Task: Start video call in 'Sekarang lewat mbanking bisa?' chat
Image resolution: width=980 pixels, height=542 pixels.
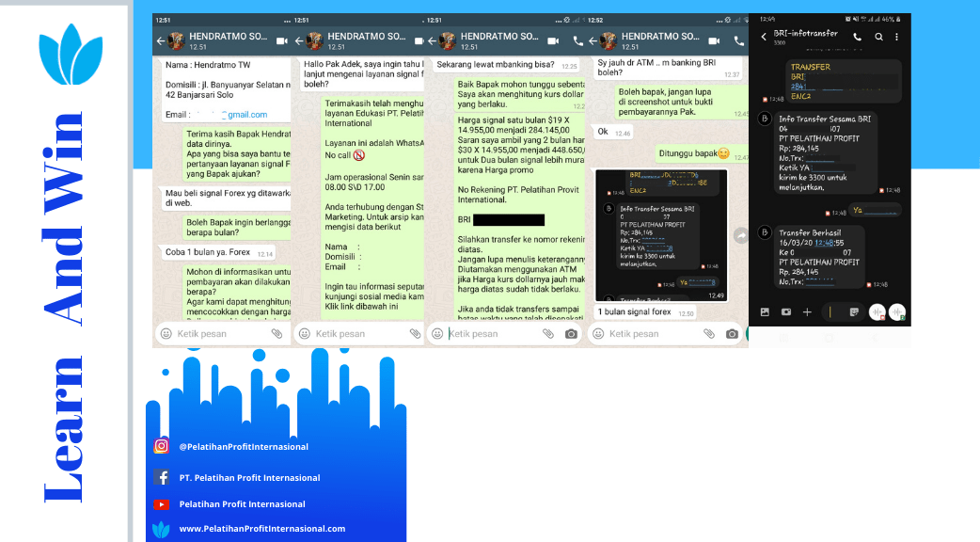Action: pos(553,41)
